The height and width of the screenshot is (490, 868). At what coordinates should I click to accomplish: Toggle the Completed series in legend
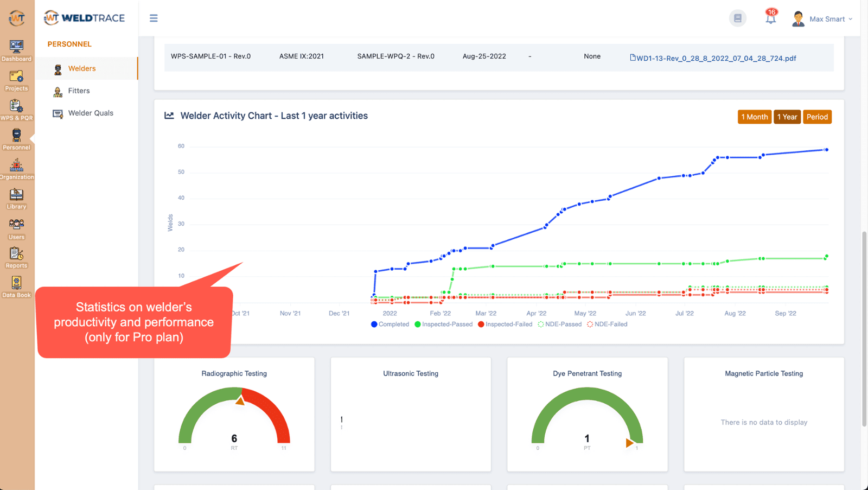tap(390, 324)
